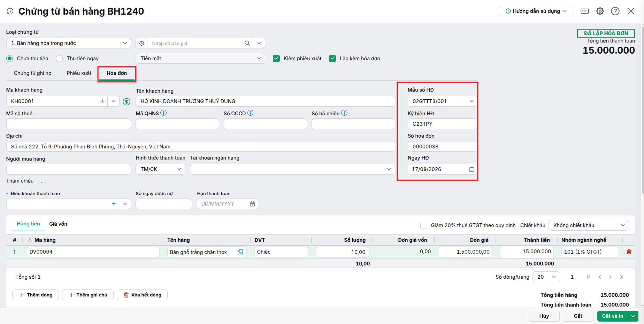Go to first page of rows
Image resolution: width=644 pixels, height=324 pixels.
pyautogui.click(x=589, y=277)
